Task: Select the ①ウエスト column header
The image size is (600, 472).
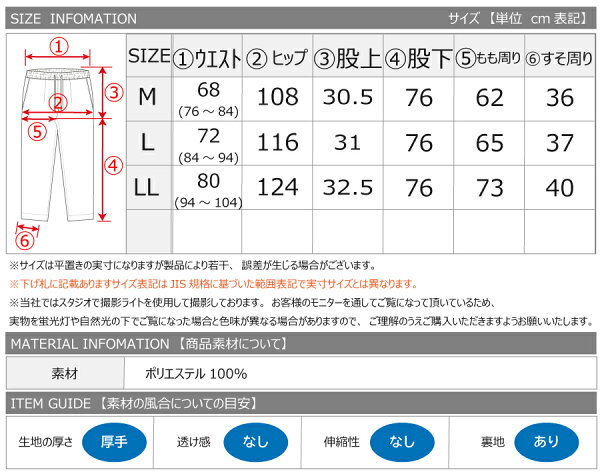Action: pos(208,58)
